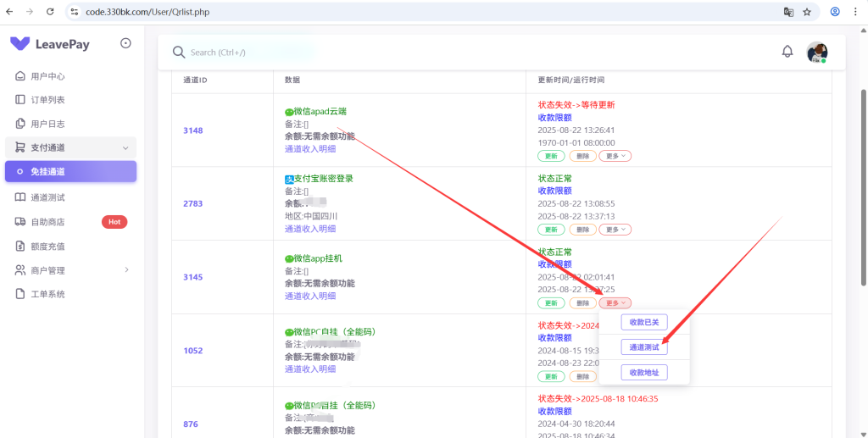Click channel ID 876

pyautogui.click(x=191, y=424)
